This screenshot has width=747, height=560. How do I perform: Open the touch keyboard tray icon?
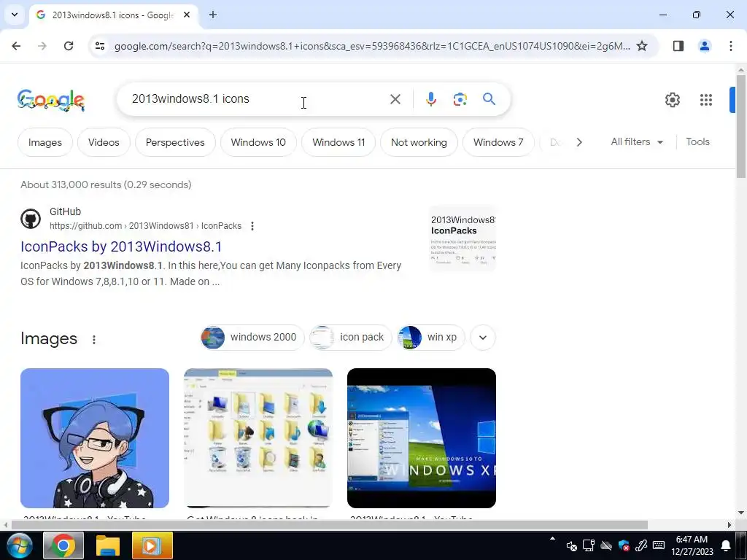point(659,545)
